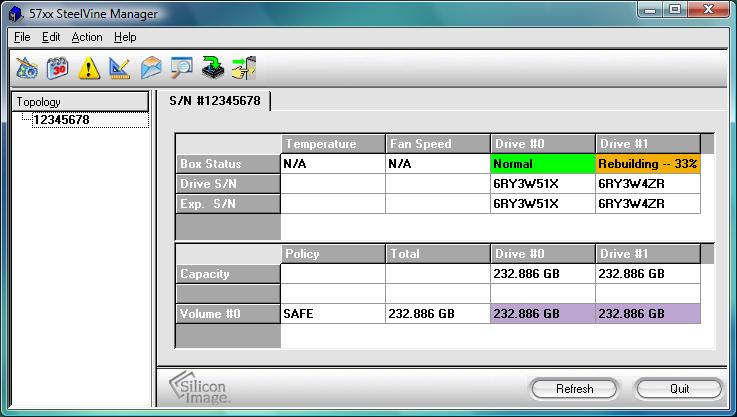Maximize the SteelVine Manager window
The image size is (737, 417).
pos(675,9)
